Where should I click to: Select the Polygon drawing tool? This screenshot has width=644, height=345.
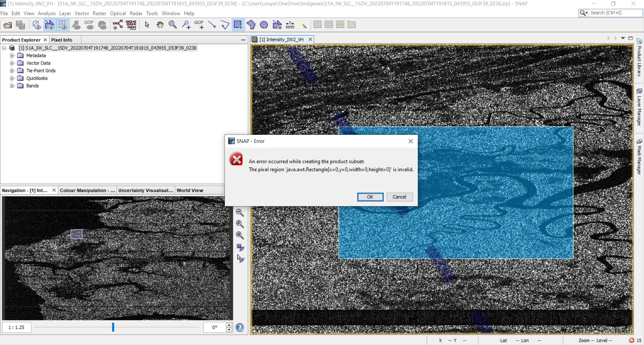(x=251, y=25)
